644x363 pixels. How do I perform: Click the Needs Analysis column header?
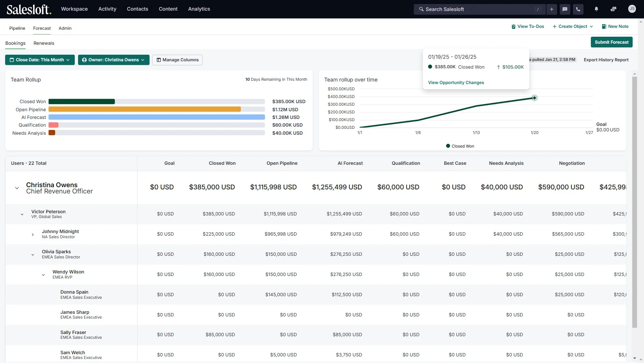click(506, 163)
